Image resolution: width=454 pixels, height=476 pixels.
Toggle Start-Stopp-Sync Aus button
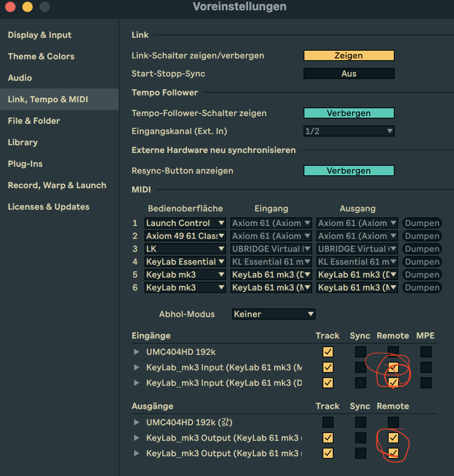point(349,73)
